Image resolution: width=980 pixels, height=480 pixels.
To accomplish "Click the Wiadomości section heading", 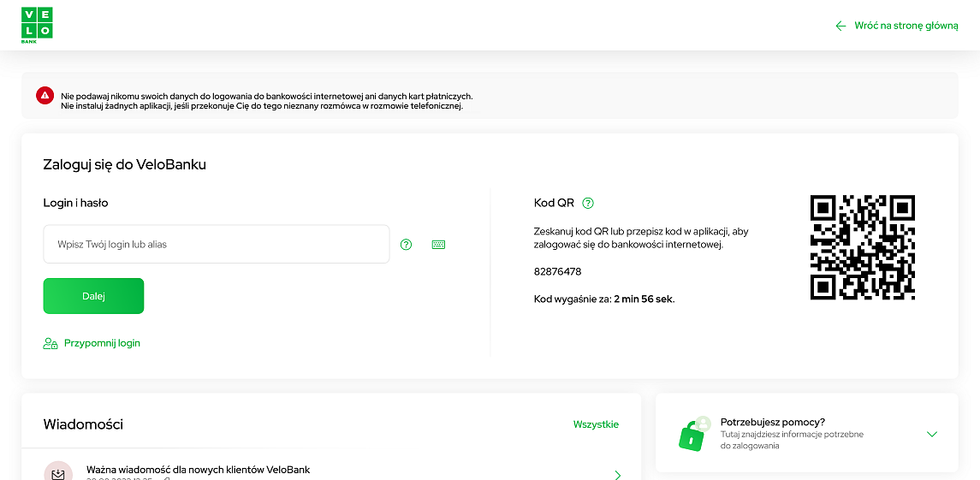I will 83,424.
